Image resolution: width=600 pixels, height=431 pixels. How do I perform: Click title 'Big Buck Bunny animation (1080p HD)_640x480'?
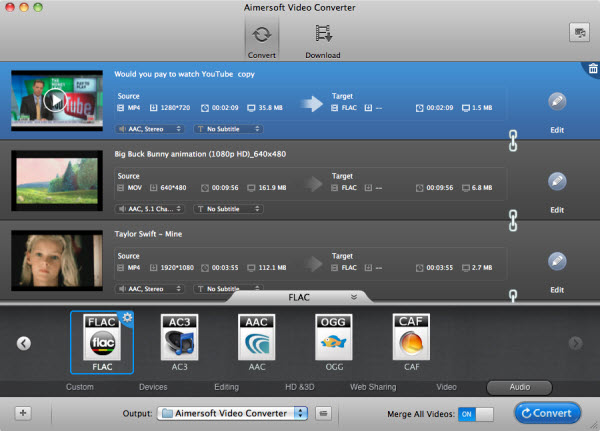click(200, 154)
